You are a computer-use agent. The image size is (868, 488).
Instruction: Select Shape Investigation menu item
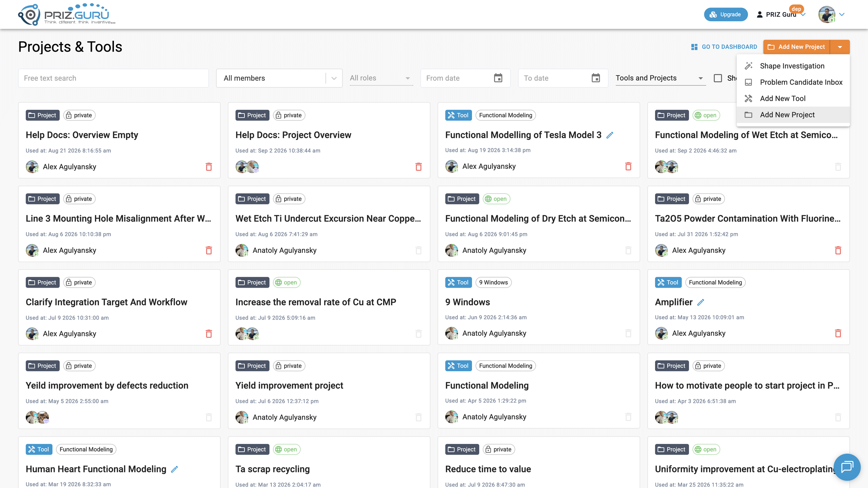pos(793,66)
